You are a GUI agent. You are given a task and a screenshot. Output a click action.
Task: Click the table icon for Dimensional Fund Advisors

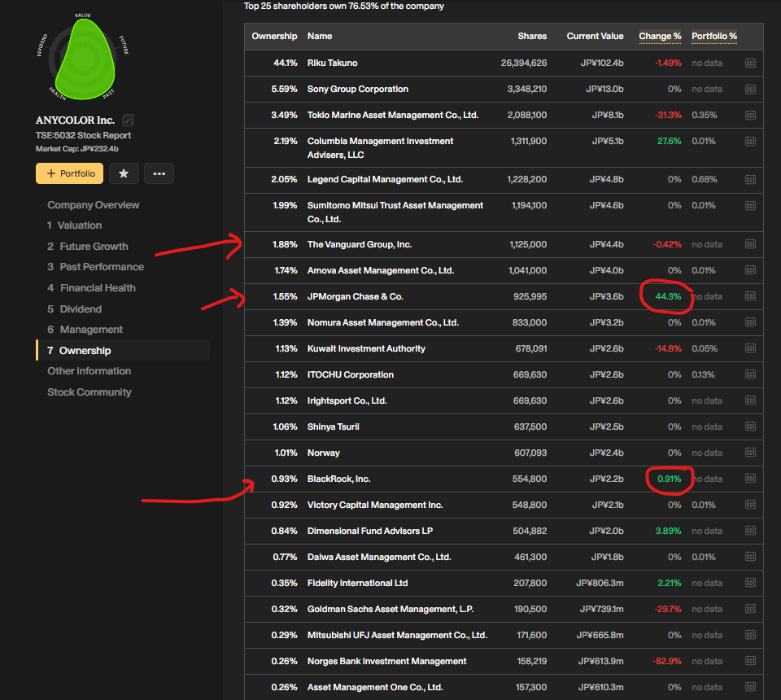[x=750, y=531]
